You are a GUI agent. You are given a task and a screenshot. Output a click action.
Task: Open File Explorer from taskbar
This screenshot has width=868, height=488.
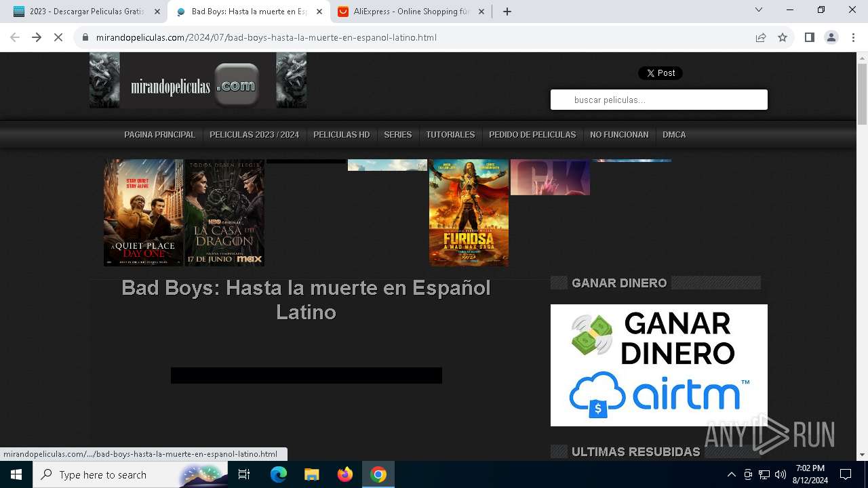tap(311, 474)
